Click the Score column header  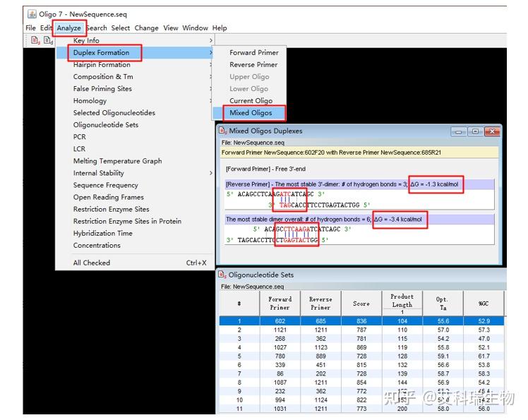(x=361, y=303)
